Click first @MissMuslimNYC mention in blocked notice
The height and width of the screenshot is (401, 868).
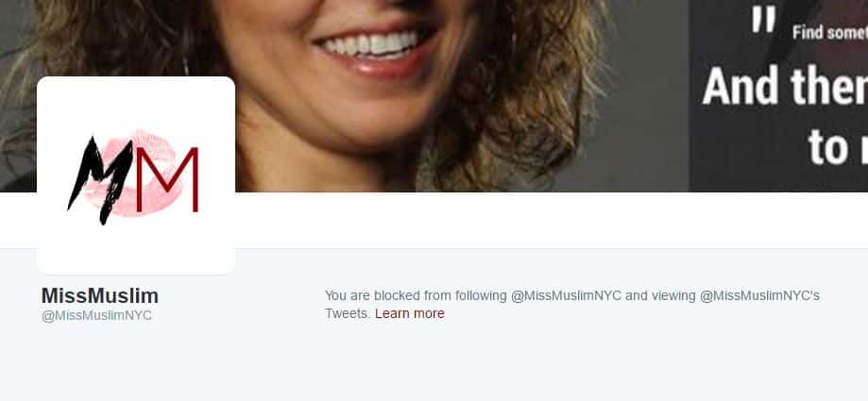[566, 296]
